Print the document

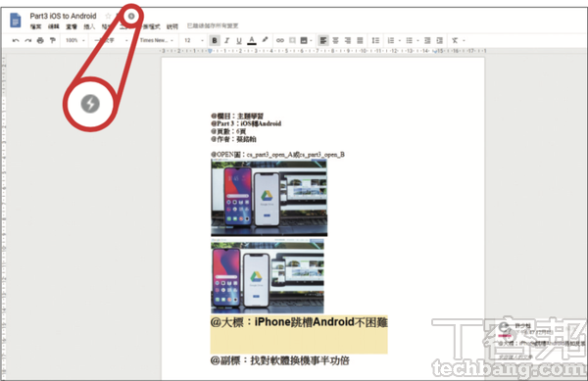(x=40, y=40)
